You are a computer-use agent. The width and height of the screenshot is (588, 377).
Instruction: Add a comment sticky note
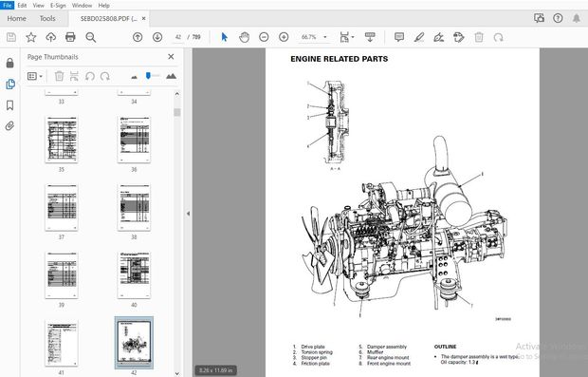[x=399, y=37]
